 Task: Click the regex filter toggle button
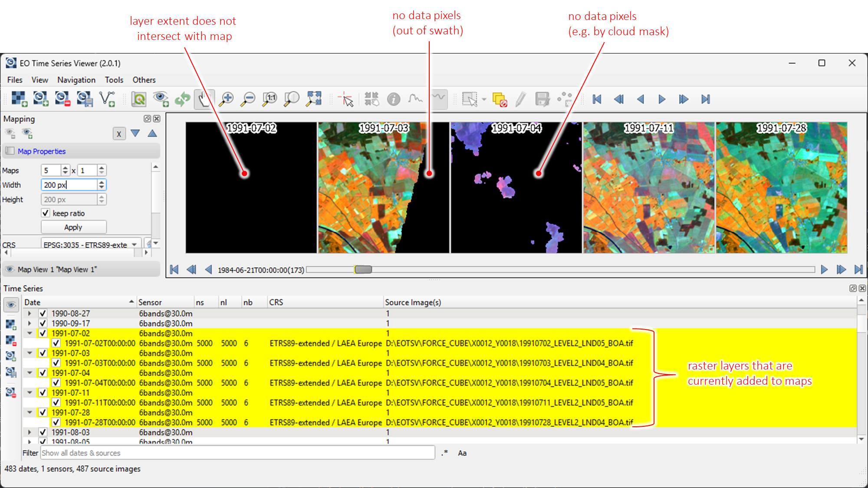444,453
